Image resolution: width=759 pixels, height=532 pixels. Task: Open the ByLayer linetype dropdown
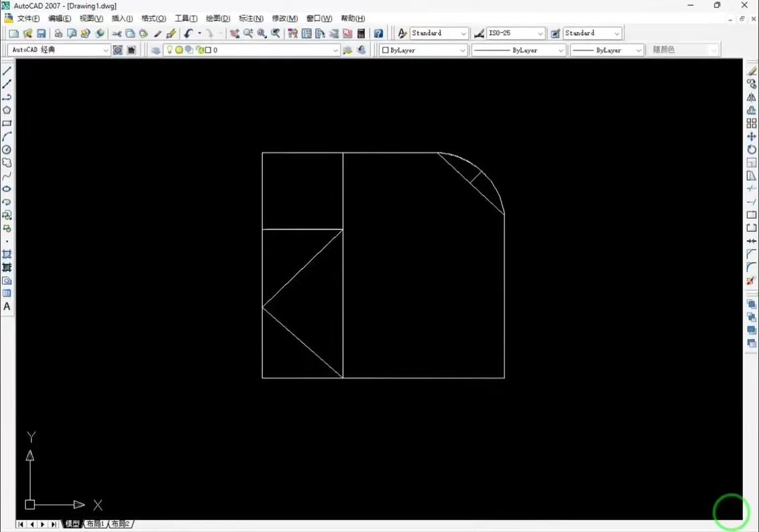pos(561,50)
